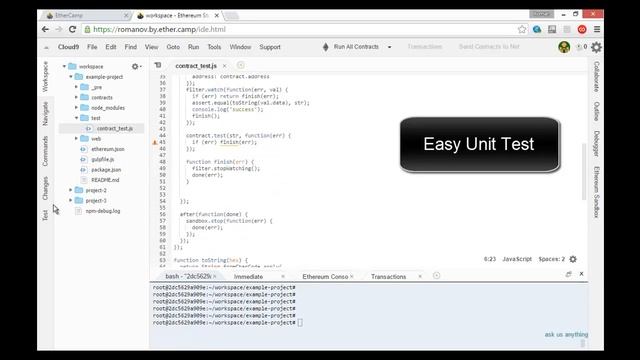Open the Goto menu
The width and height of the screenshot is (640, 360).
pos(173,47)
